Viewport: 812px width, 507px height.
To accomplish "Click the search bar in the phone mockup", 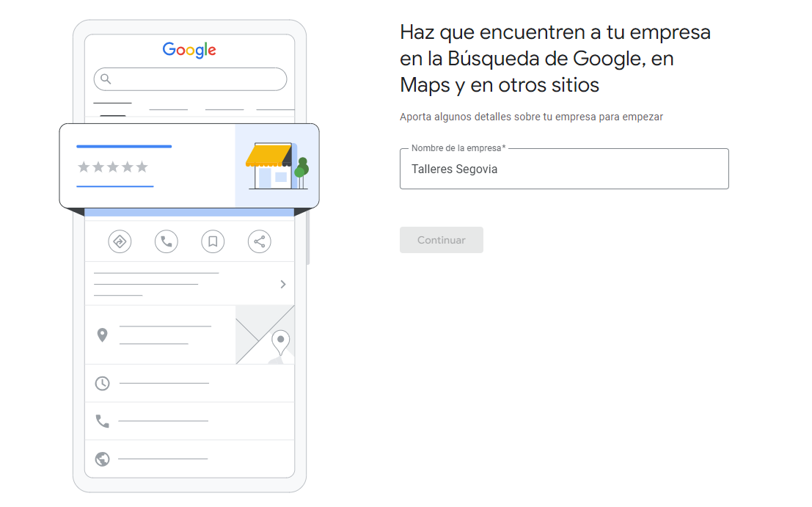I will coord(198,79).
